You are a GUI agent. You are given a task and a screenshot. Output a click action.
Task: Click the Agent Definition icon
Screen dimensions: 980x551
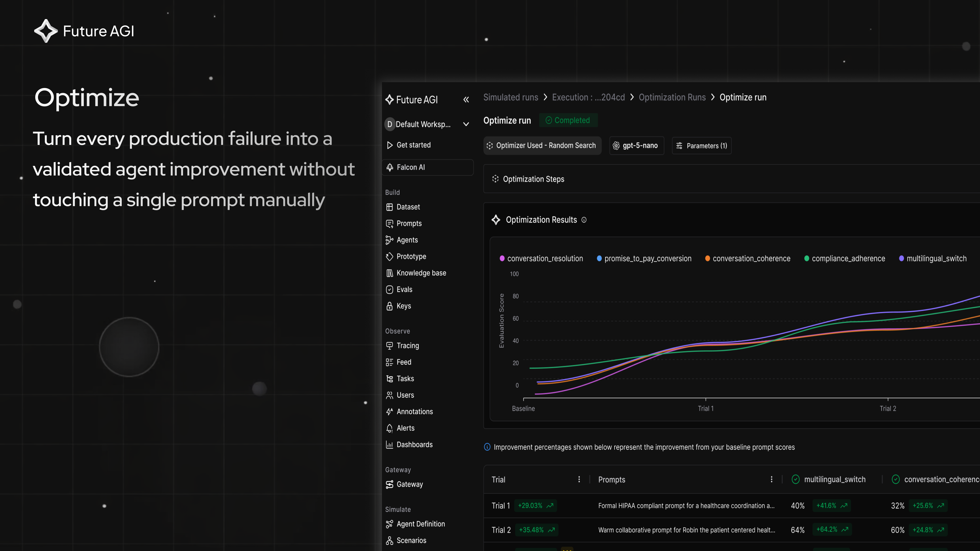(x=389, y=524)
